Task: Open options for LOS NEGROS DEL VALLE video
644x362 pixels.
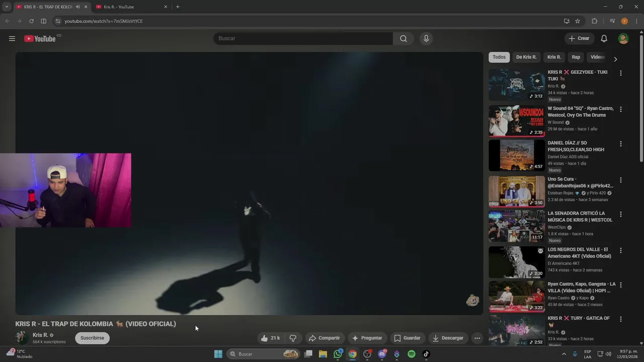Action: point(620,250)
